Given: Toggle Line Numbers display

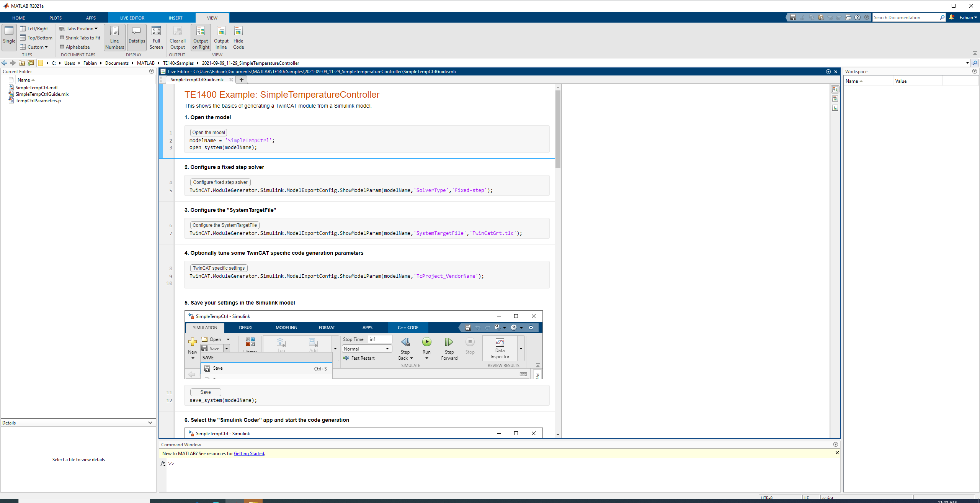Looking at the screenshot, I should 114,37.
